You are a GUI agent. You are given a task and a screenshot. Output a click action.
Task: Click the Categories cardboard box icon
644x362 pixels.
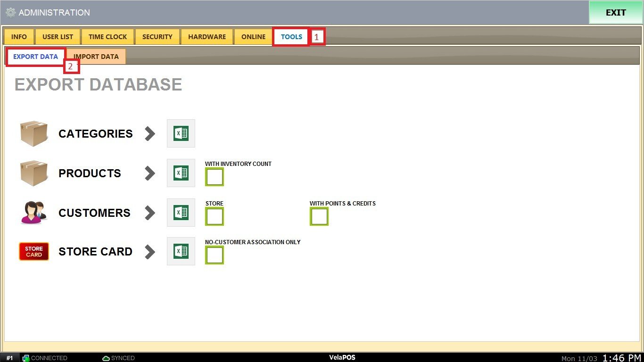click(x=34, y=133)
